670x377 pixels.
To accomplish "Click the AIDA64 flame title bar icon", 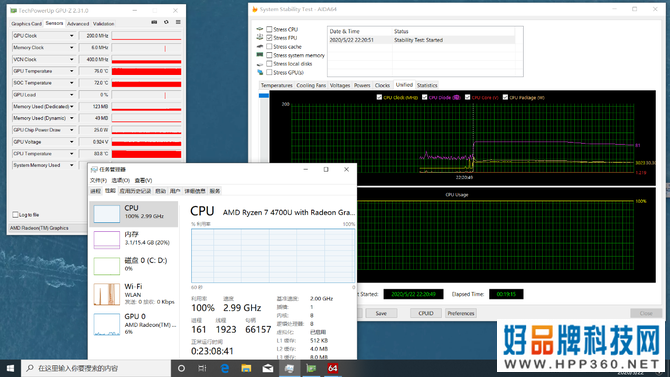I will [255, 9].
